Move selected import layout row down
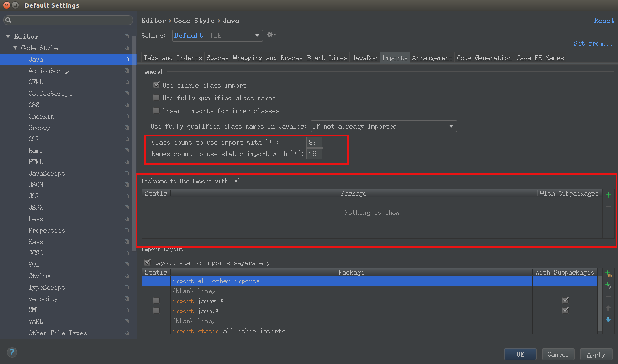The image size is (618, 364). [608, 319]
